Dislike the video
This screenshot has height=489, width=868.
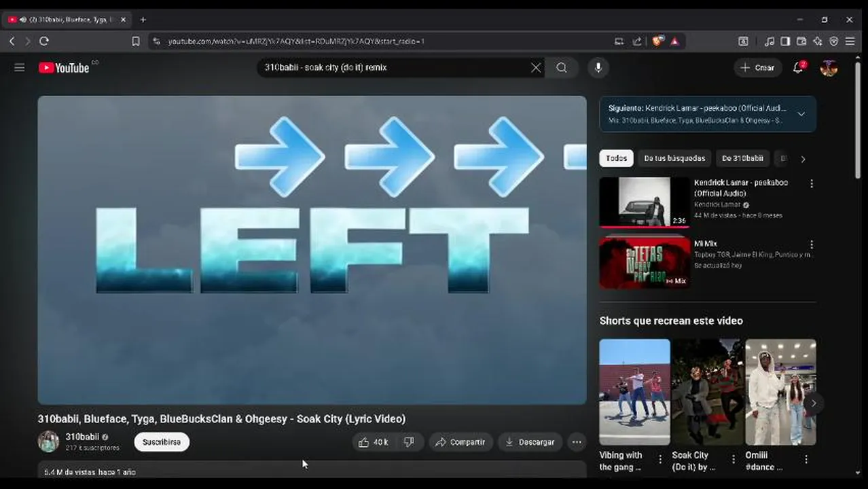409,442
